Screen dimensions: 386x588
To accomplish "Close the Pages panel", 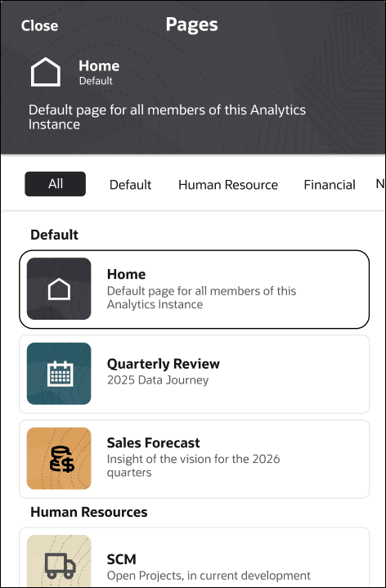I will (x=39, y=25).
